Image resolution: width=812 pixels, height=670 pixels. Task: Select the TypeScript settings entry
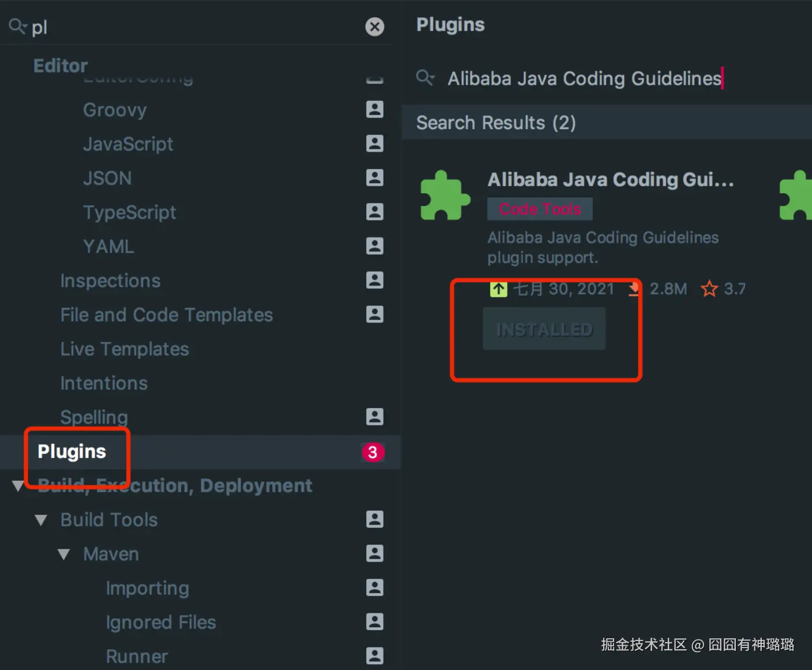click(130, 212)
